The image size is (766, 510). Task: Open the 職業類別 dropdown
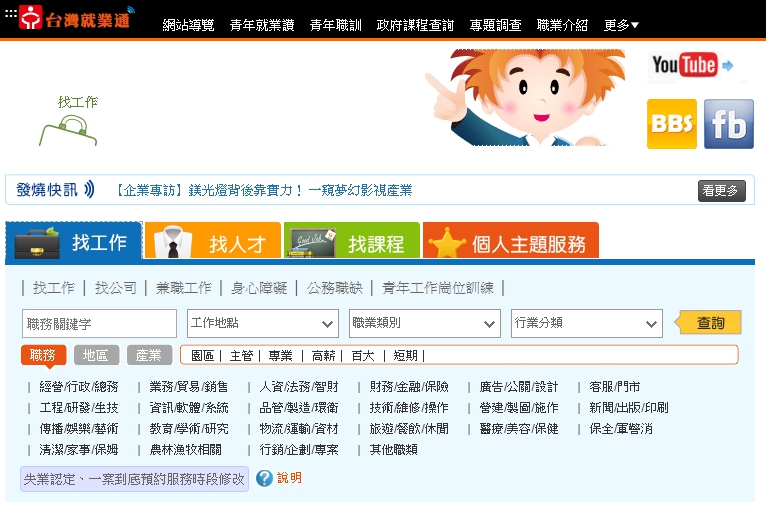pos(425,323)
